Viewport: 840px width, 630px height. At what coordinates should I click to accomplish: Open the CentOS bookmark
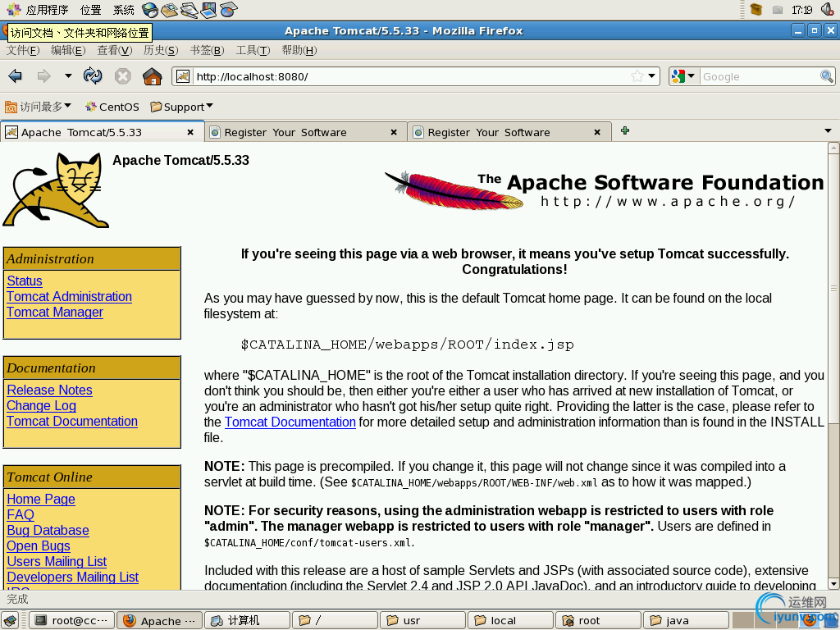(112, 107)
